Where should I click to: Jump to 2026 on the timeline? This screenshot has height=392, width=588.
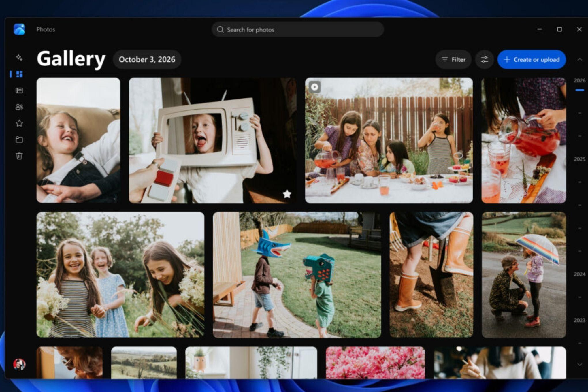pyautogui.click(x=579, y=80)
